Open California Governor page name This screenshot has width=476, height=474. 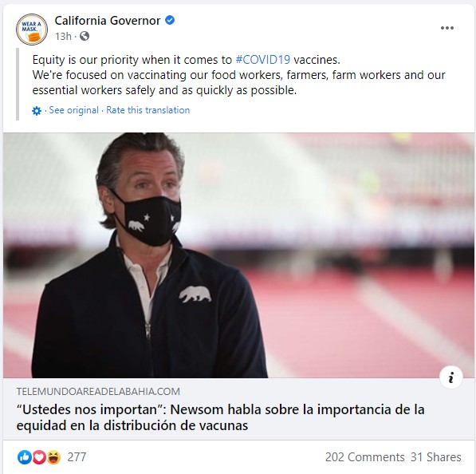(108, 21)
